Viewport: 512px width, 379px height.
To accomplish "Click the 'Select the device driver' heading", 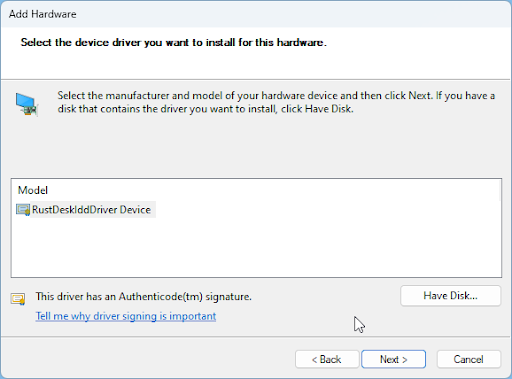I will point(174,42).
